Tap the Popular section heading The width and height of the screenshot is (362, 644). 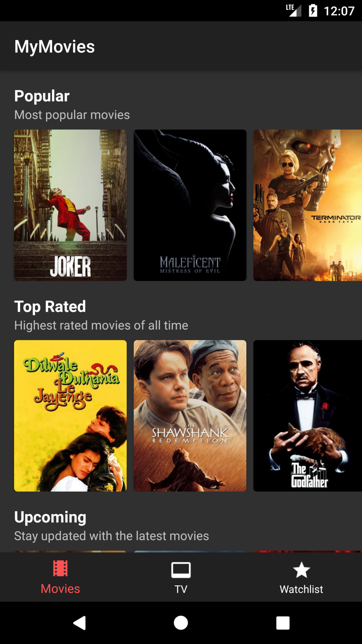pyautogui.click(x=42, y=96)
